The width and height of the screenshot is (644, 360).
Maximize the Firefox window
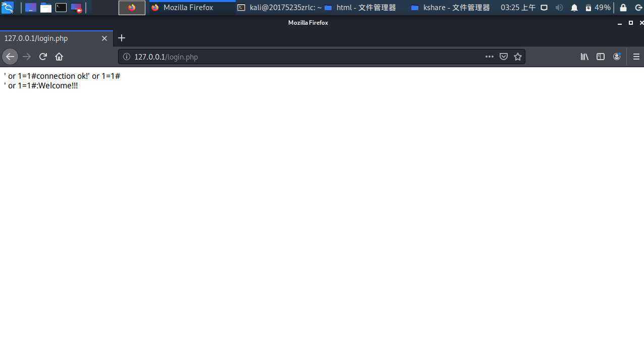[x=630, y=23]
